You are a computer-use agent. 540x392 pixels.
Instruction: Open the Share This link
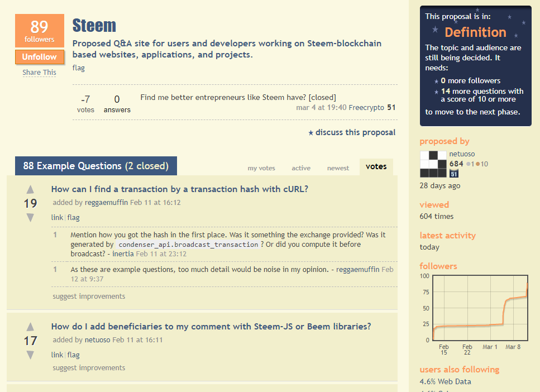pyautogui.click(x=39, y=73)
